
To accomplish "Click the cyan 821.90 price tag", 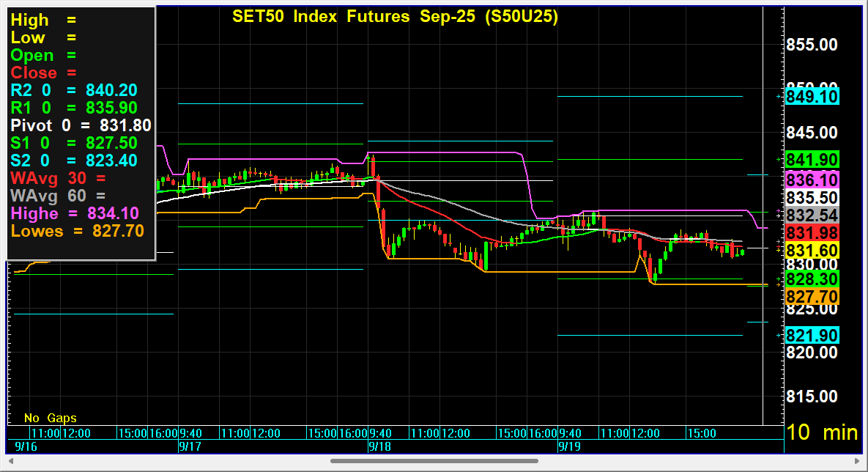I will [812, 335].
